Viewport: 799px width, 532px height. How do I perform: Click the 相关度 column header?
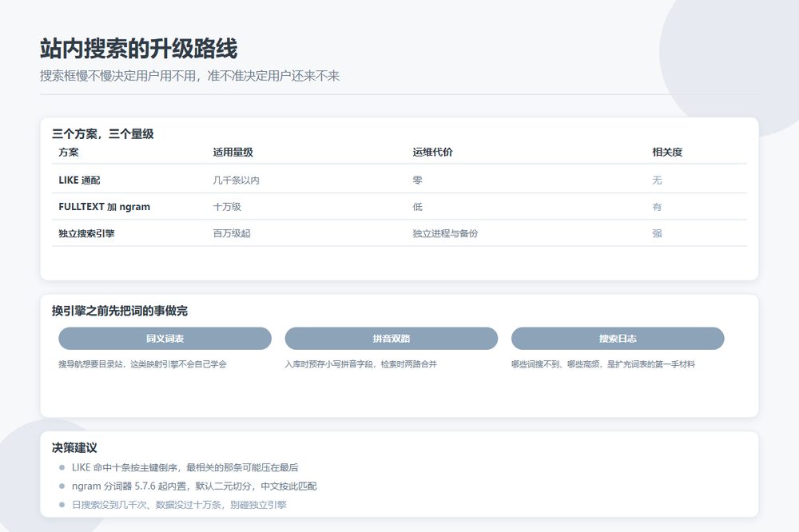(667, 152)
